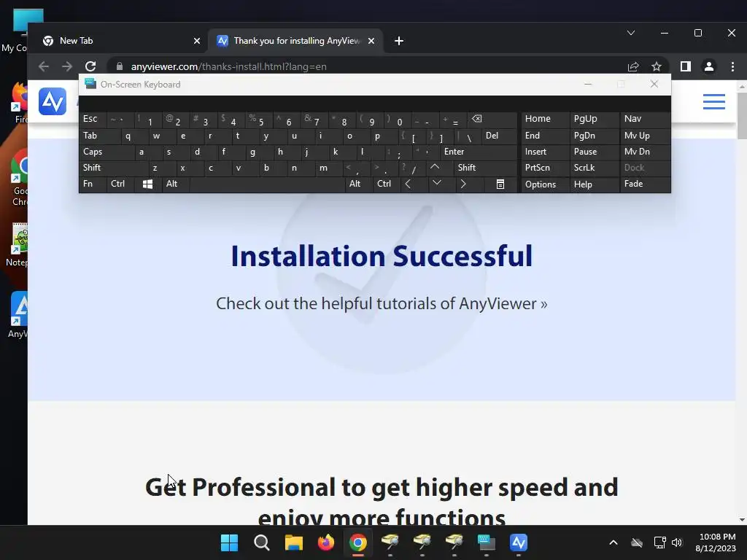
Task: Open the Chrome profile avatar
Action: click(x=709, y=66)
